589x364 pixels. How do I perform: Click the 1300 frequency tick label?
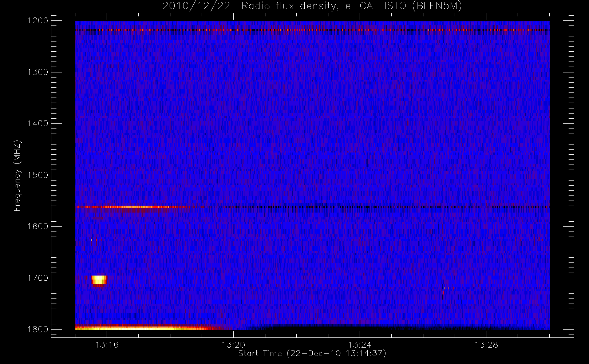[x=38, y=72]
